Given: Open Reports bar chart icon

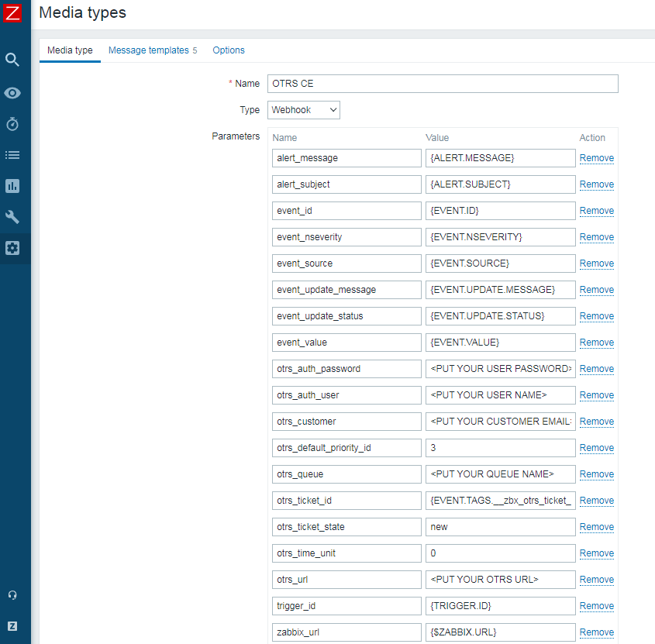Looking at the screenshot, I should coord(12,186).
